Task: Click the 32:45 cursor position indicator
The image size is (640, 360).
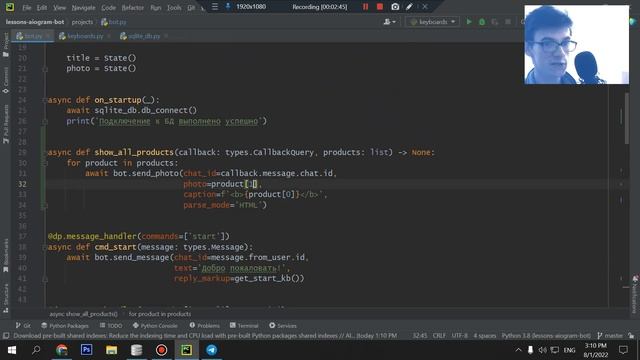Action: click(420, 336)
